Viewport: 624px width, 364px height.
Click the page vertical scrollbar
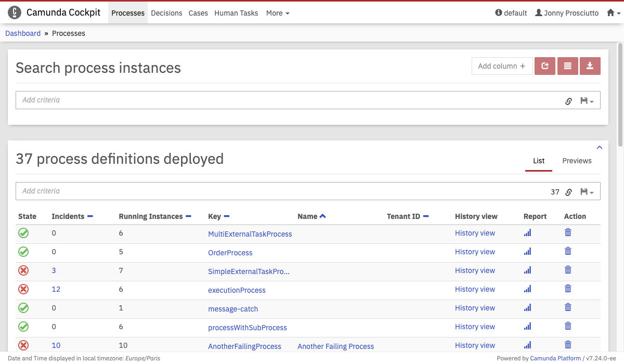coord(620,94)
